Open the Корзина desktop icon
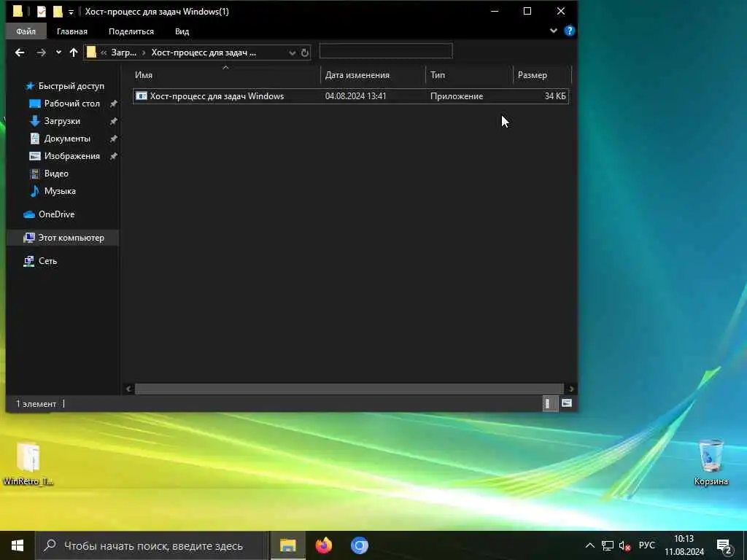Image resolution: width=747 pixels, height=560 pixels. tap(711, 463)
